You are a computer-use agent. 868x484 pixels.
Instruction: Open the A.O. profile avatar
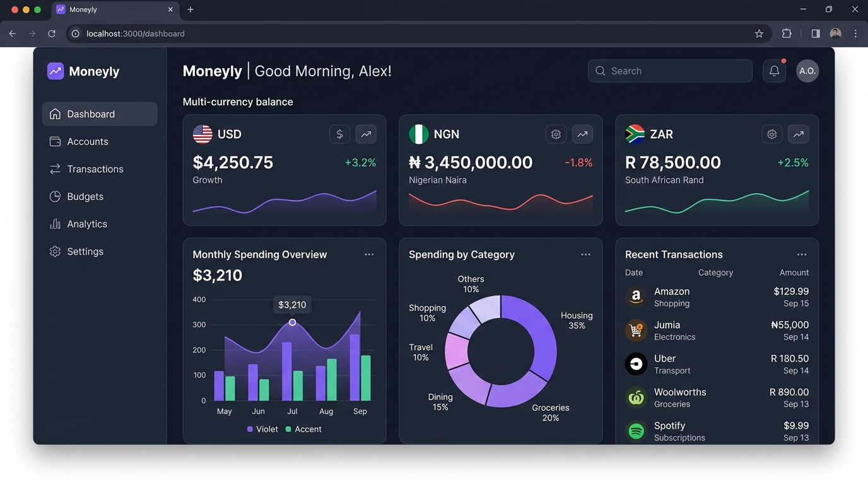(x=807, y=71)
